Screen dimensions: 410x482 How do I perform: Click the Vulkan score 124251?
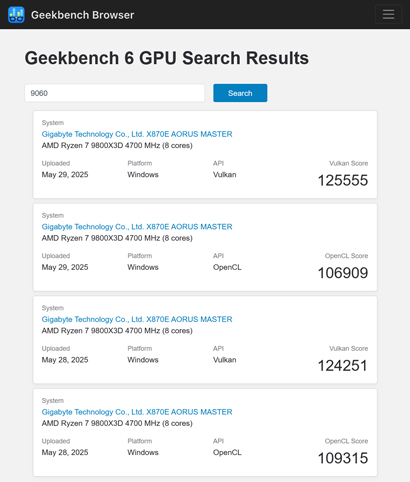[343, 366]
